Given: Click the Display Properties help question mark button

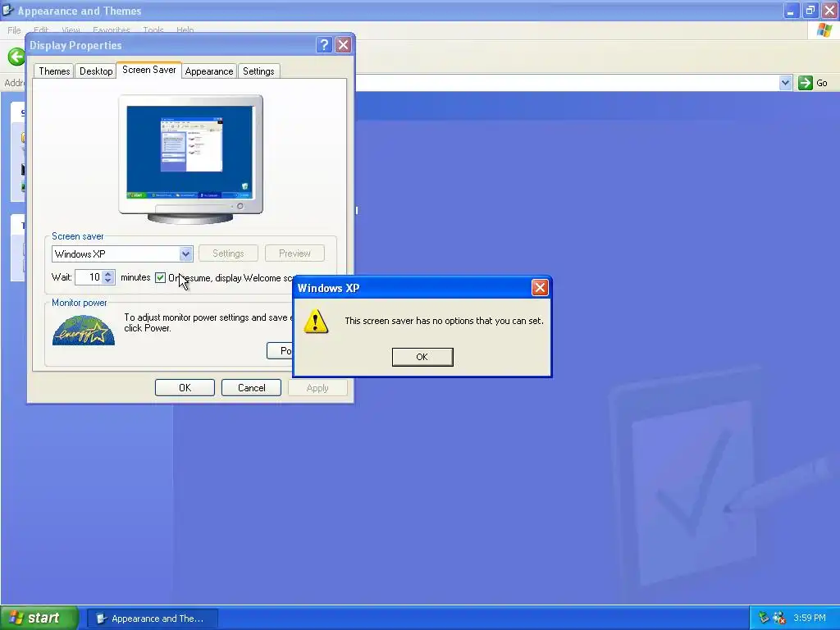Looking at the screenshot, I should pos(323,45).
